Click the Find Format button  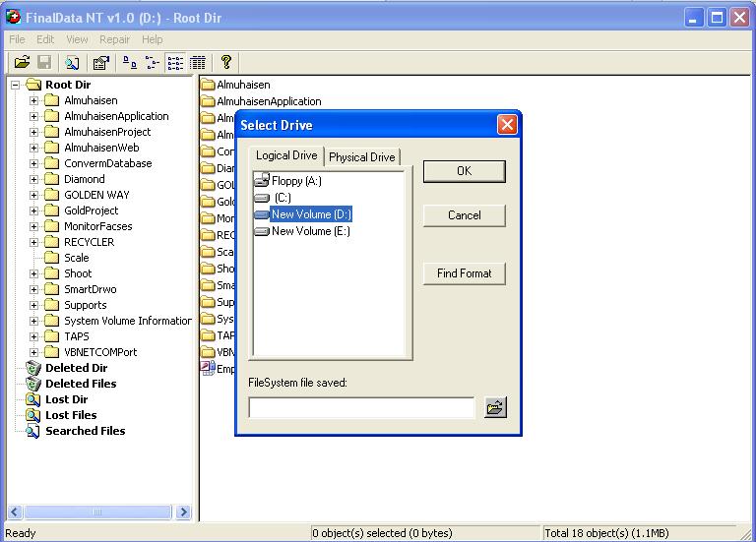(x=465, y=273)
